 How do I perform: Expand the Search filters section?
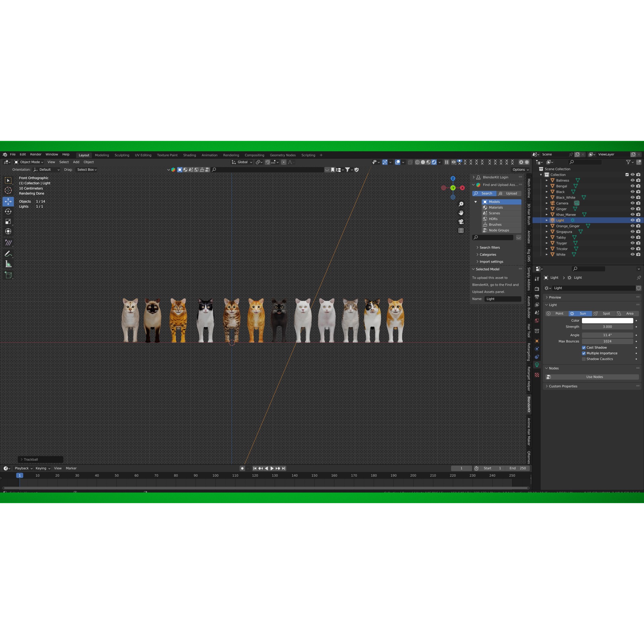(489, 247)
